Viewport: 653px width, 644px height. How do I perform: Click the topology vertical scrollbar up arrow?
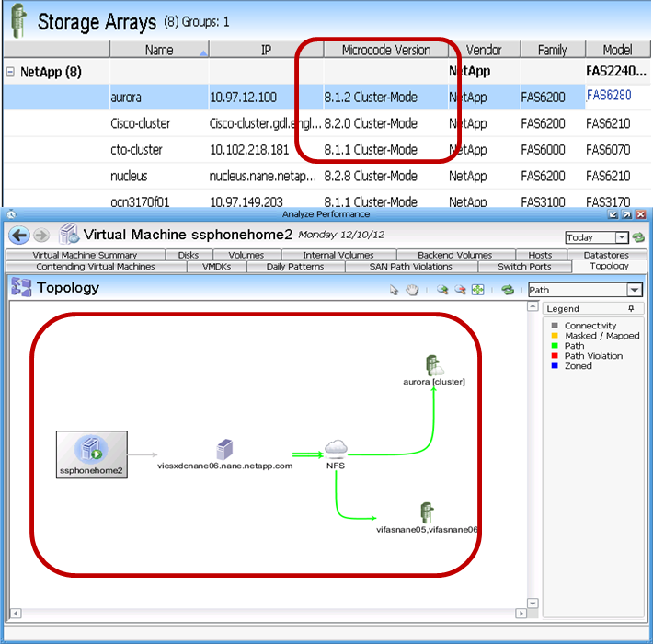point(533,306)
